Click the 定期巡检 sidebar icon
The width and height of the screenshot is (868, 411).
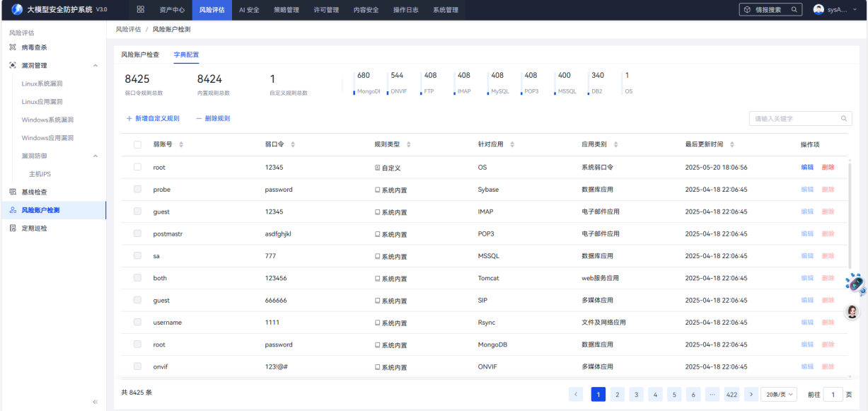click(x=13, y=228)
